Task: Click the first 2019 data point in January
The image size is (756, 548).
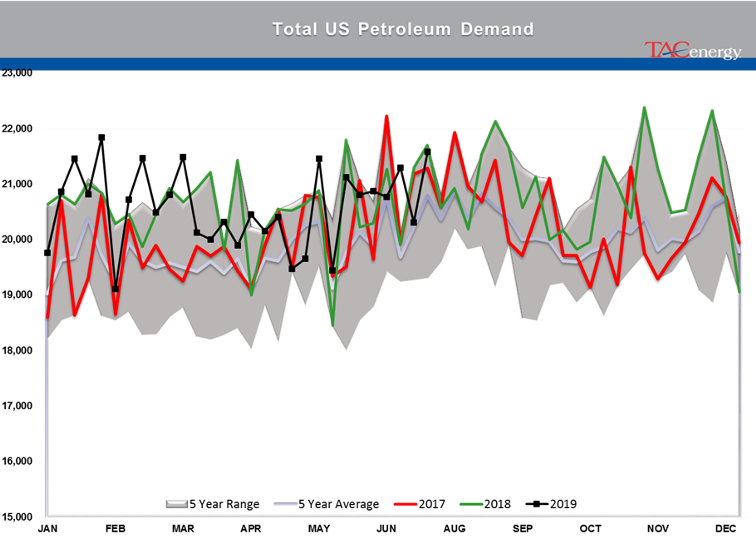Action: click(47, 253)
